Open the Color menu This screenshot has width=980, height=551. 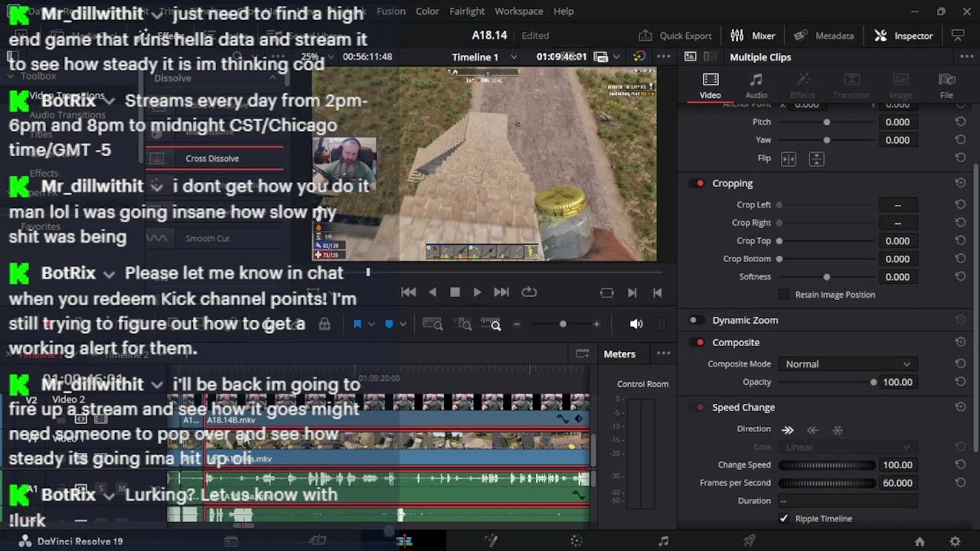427,11
